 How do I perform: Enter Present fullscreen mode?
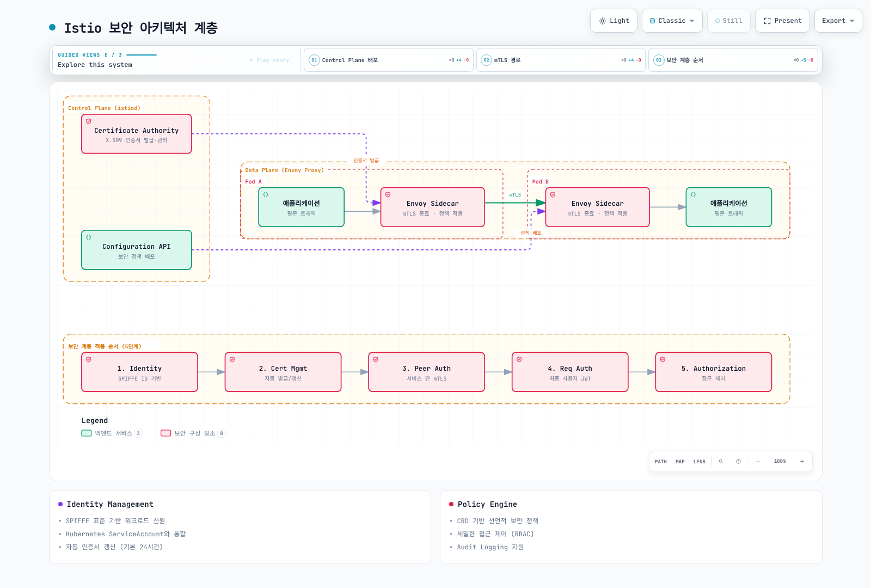(782, 21)
